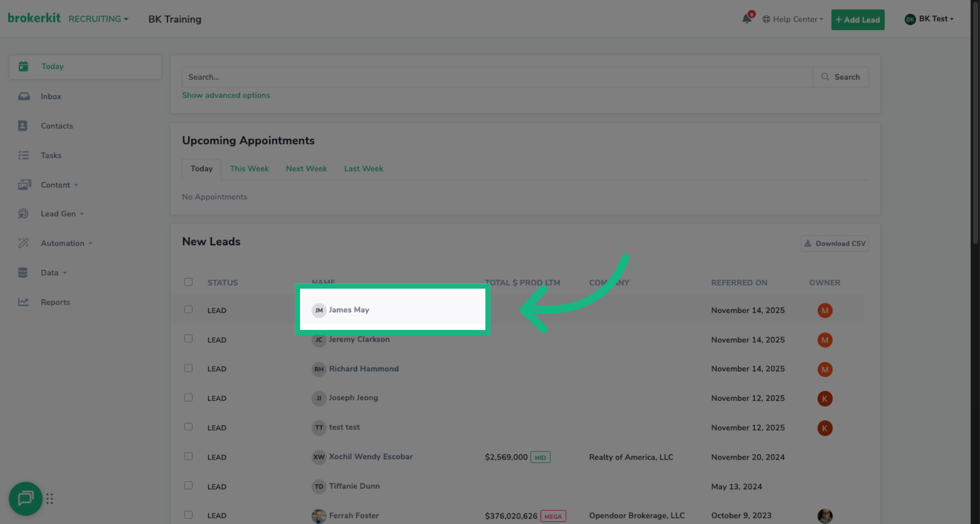Click Ferrah Foster's profile photo
Viewport: 980px width, 524px height.
[319, 516]
